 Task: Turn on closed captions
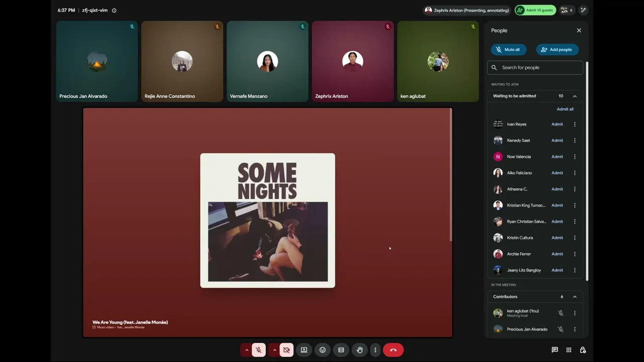coord(341,350)
